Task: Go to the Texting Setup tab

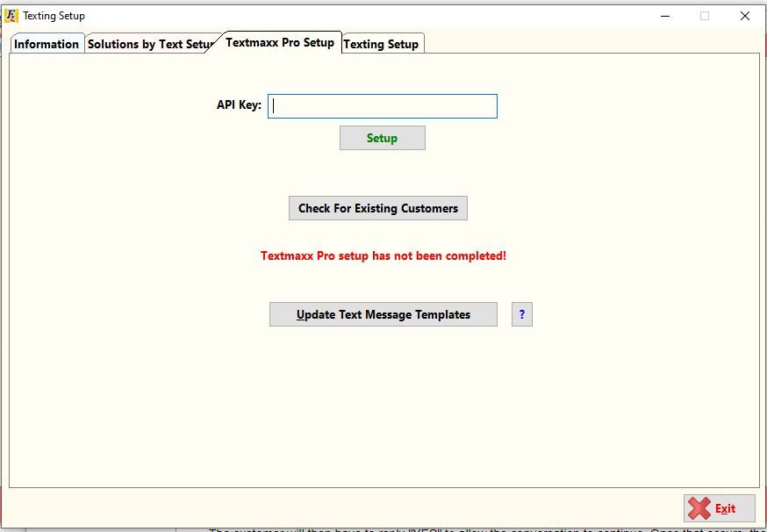Action: pos(381,44)
